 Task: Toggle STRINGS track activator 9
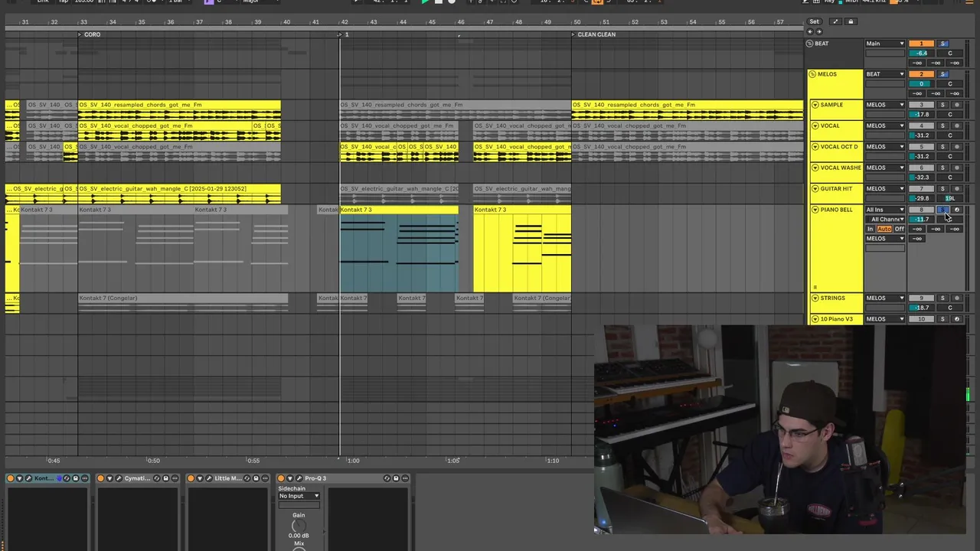click(x=922, y=298)
